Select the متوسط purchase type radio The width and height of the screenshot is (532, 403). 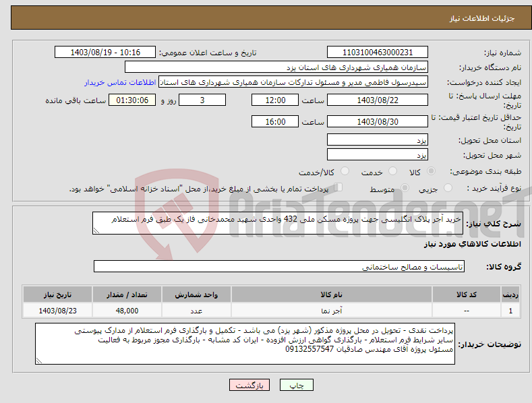point(405,188)
